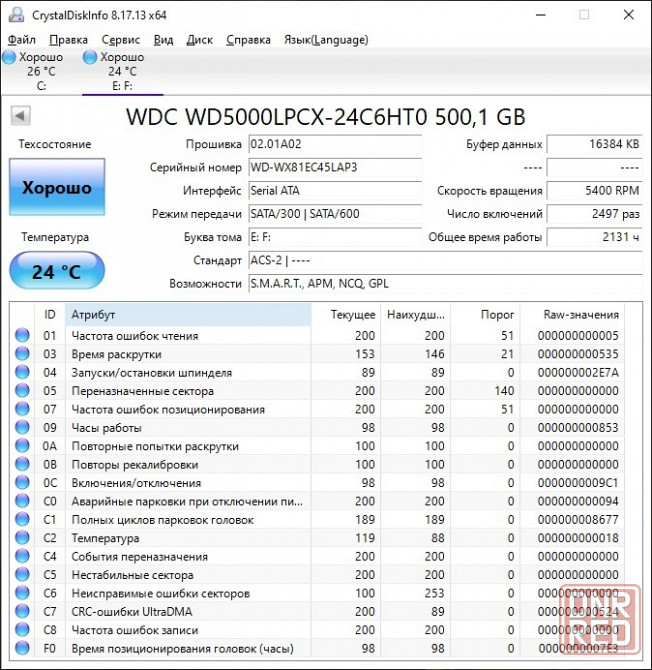The image size is (652, 670).
Task: Click the previous disk arrow button
Action: coord(20,115)
